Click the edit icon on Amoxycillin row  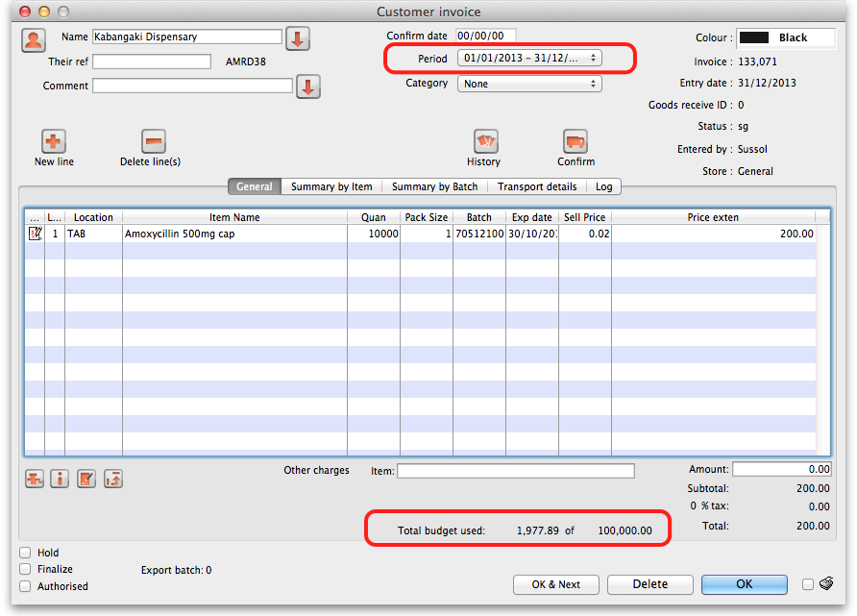coord(35,234)
